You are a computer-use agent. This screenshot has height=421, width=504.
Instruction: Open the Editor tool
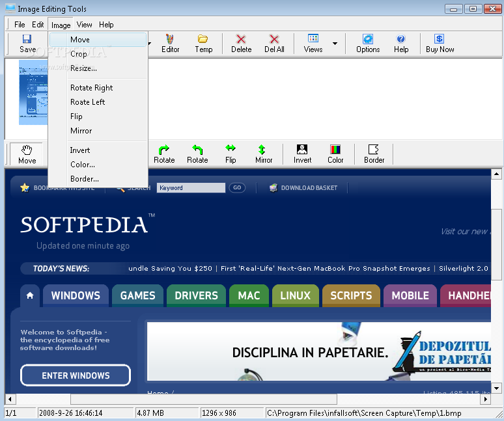pos(170,44)
